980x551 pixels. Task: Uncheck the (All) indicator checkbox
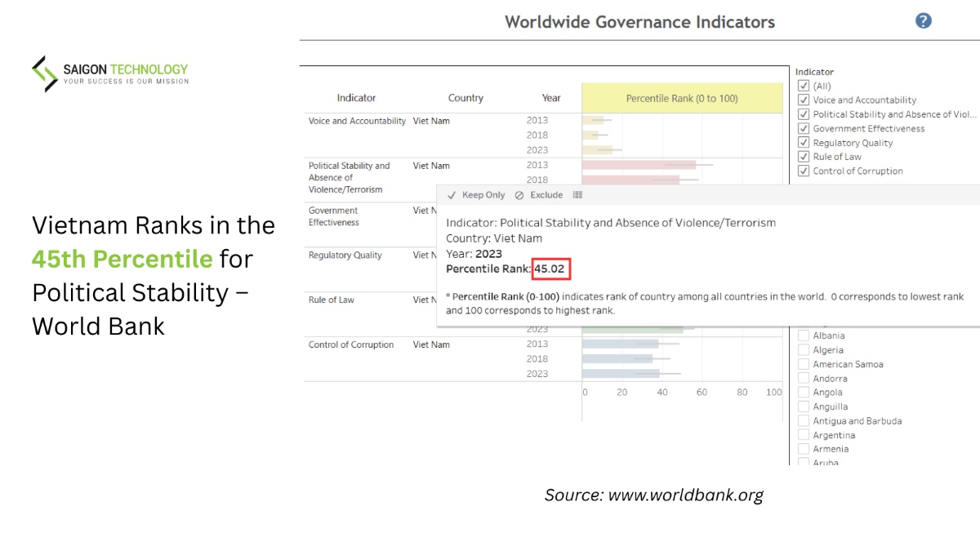coord(803,86)
